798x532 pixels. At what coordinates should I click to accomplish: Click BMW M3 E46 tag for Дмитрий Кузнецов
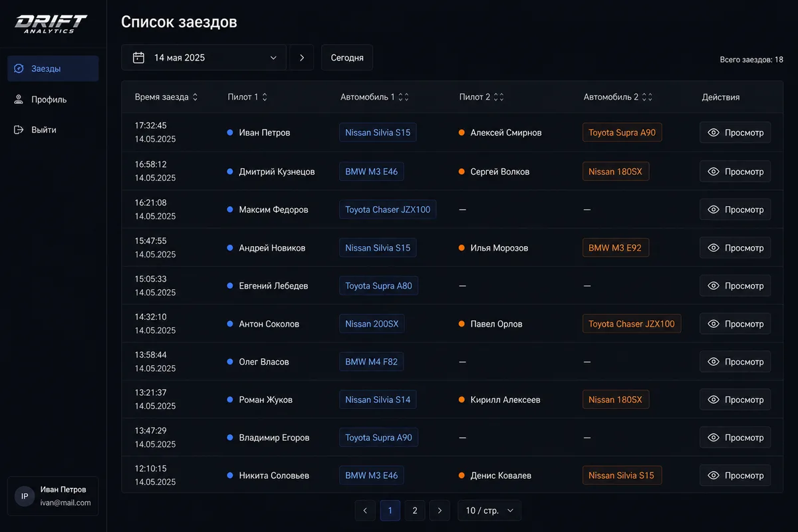point(371,172)
